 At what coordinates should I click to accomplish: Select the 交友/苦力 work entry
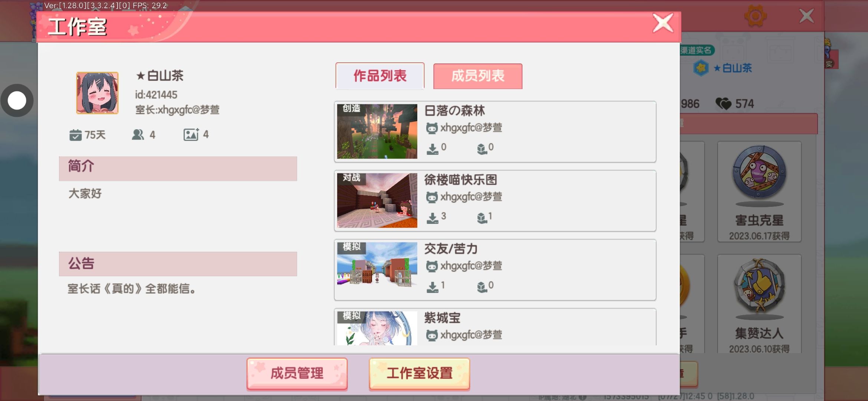pos(495,270)
